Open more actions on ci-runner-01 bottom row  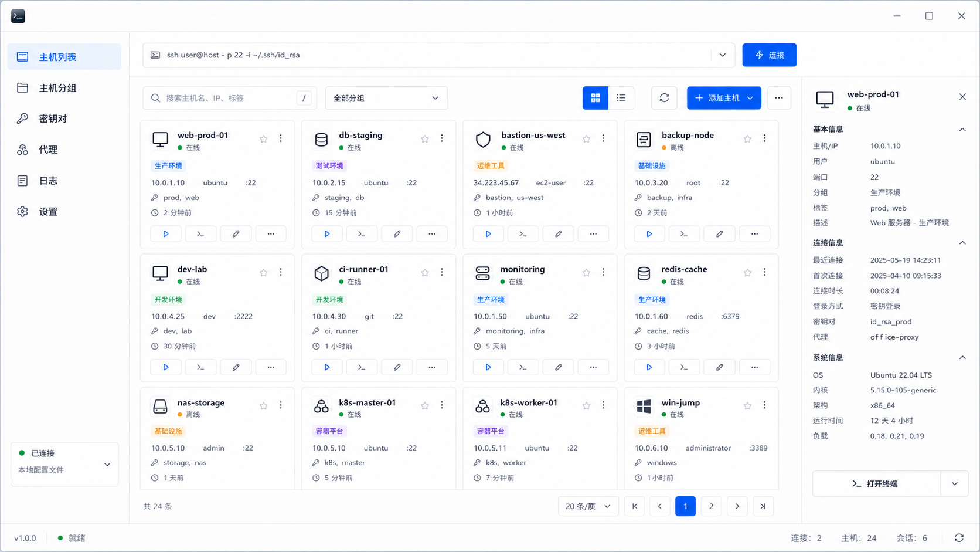click(432, 367)
